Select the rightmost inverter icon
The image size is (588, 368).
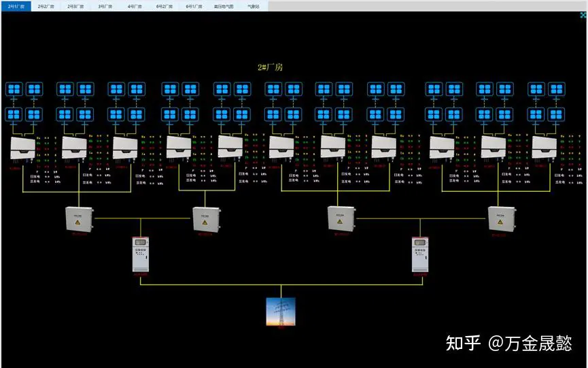[545, 148]
